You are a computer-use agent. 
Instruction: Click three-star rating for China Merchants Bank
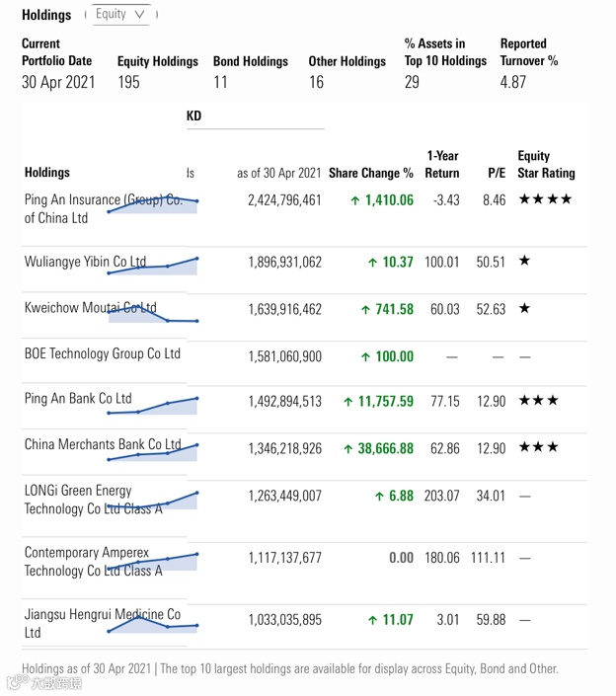click(x=539, y=447)
